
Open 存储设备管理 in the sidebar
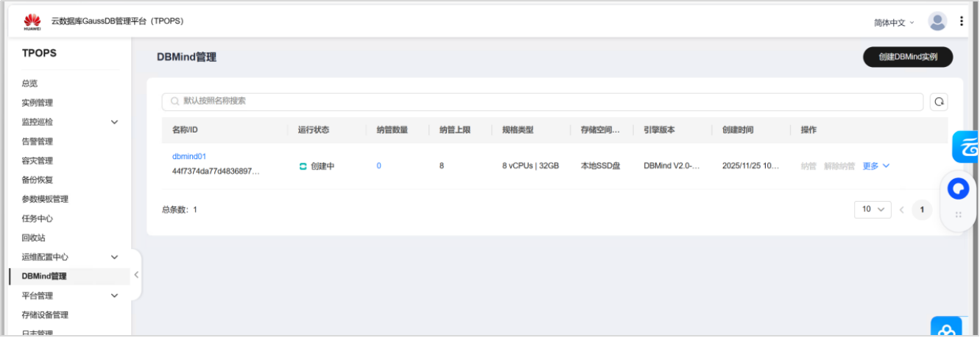[45, 315]
